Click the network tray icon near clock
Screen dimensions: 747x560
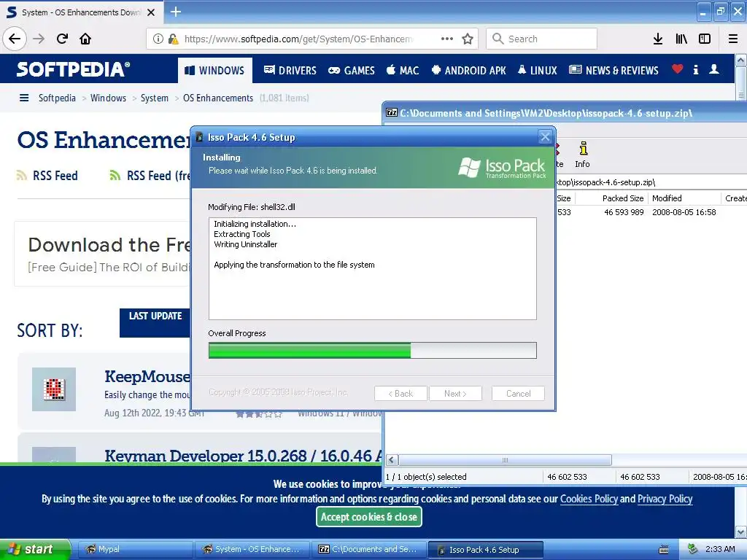(x=693, y=549)
